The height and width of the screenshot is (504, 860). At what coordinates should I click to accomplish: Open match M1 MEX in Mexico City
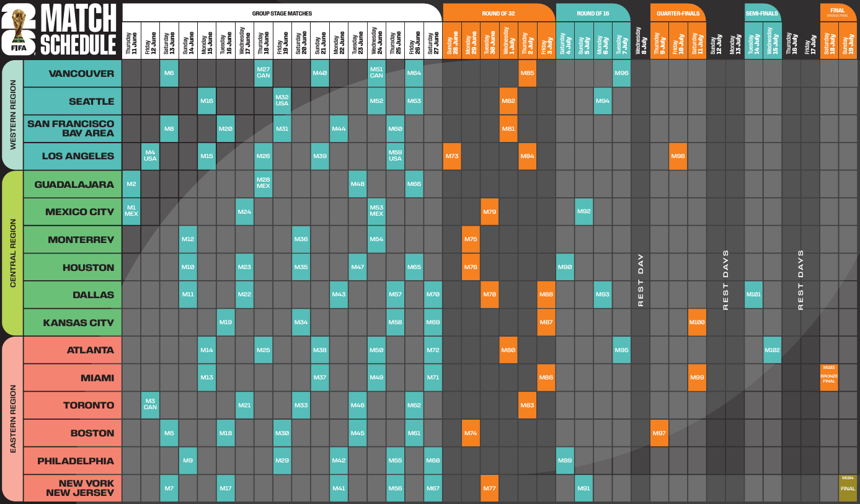pos(131,211)
